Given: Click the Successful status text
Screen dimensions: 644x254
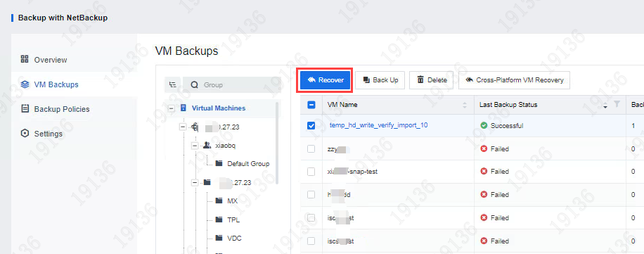Looking at the screenshot, I should pyautogui.click(x=507, y=126).
